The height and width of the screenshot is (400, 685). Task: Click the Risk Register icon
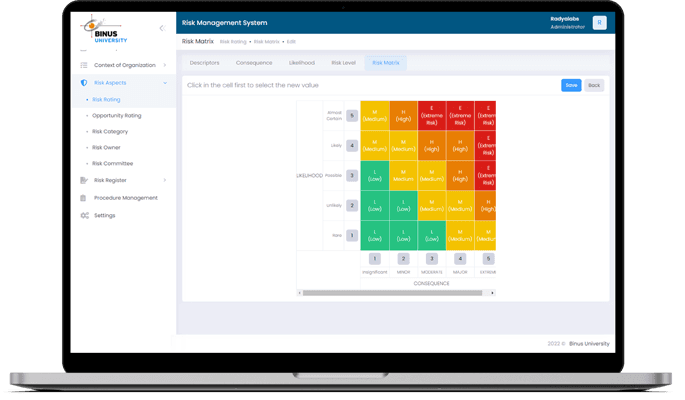(x=84, y=180)
